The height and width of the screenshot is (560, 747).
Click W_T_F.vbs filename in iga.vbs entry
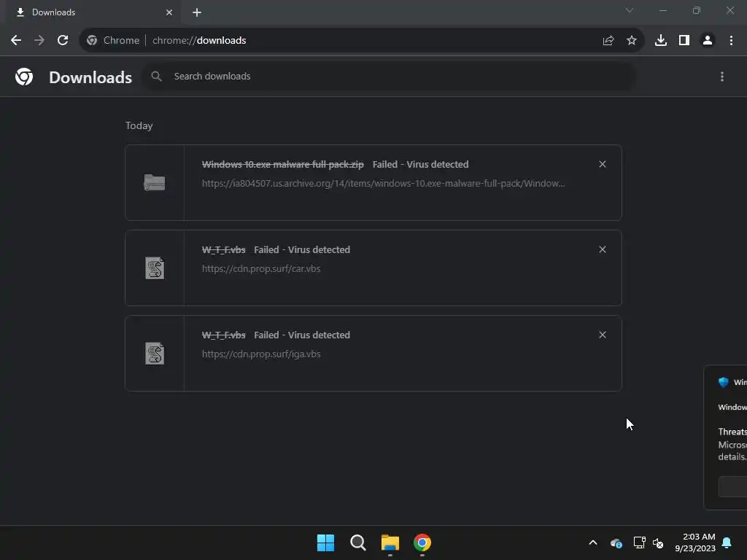click(223, 335)
